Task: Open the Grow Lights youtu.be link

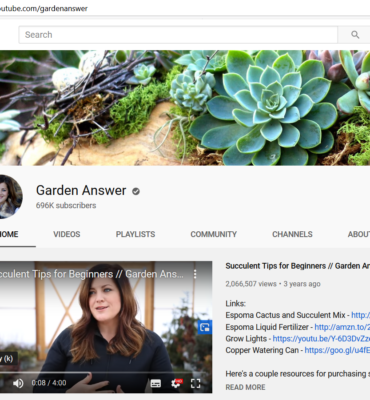Action: 321,339
